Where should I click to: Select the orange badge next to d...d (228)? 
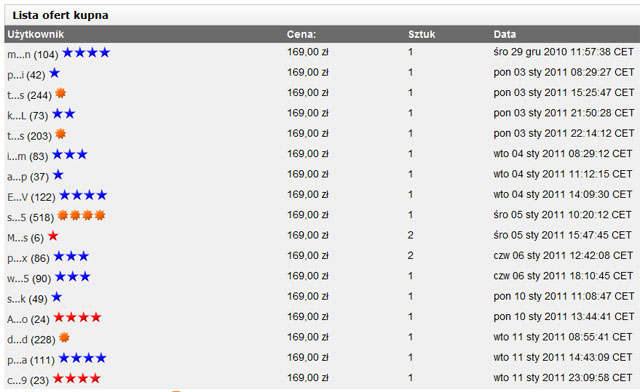tap(64, 338)
